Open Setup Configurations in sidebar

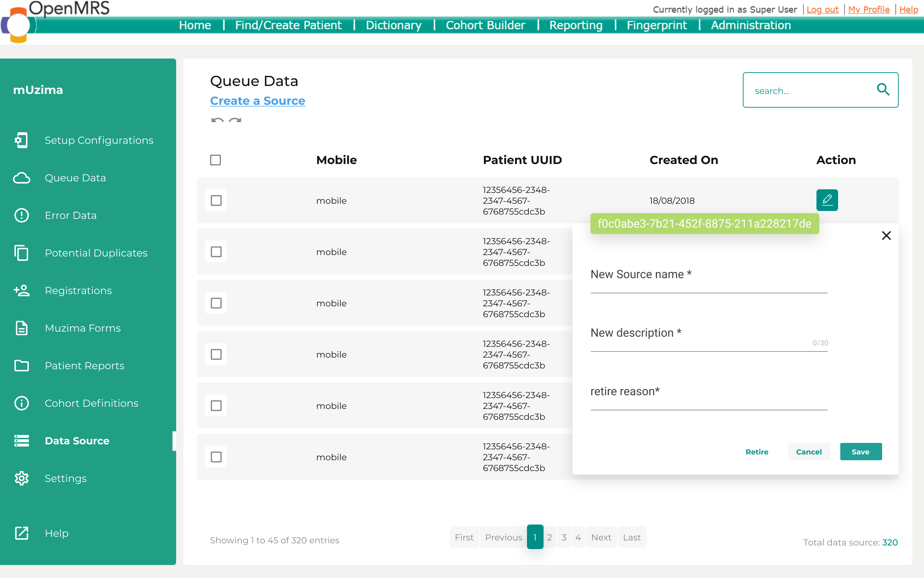click(x=99, y=140)
